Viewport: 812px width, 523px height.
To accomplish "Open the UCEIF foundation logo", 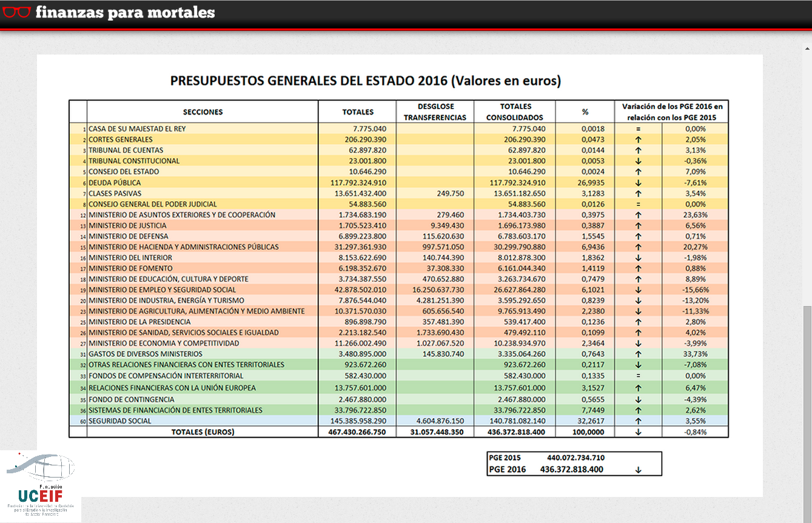I will pos(40,485).
